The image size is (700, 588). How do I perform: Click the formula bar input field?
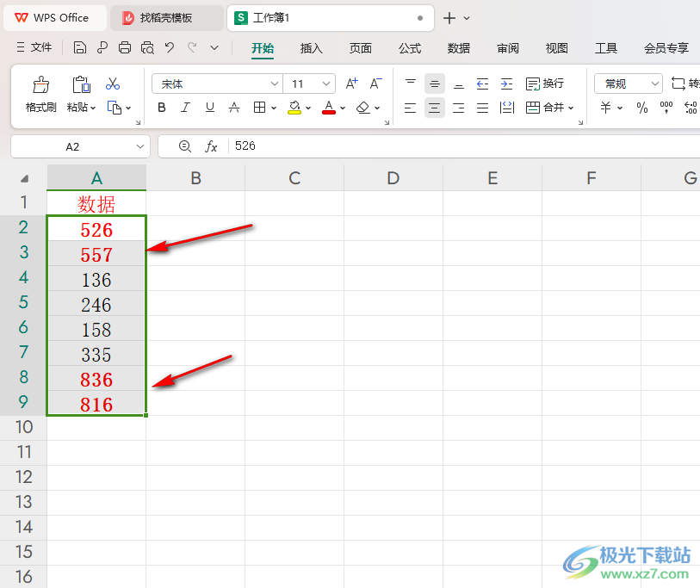(464, 146)
